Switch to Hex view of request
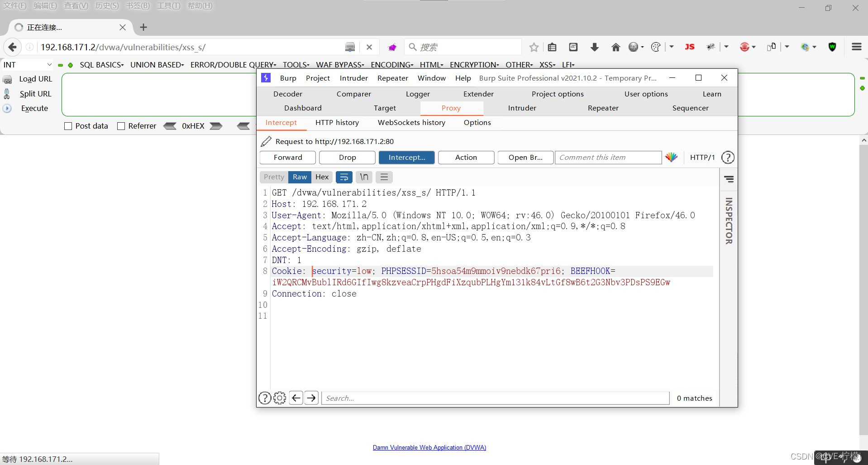The width and height of the screenshot is (868, 465). (x=322, y=177)
